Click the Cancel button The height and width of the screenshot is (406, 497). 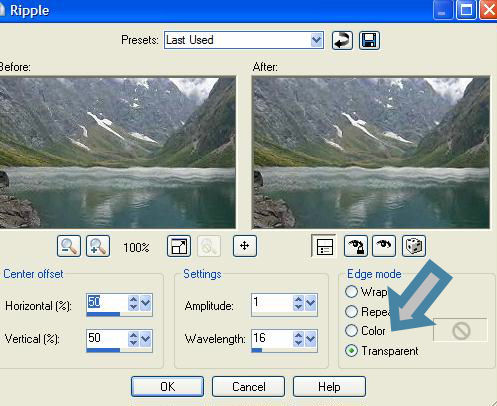[x=249, y=387]
